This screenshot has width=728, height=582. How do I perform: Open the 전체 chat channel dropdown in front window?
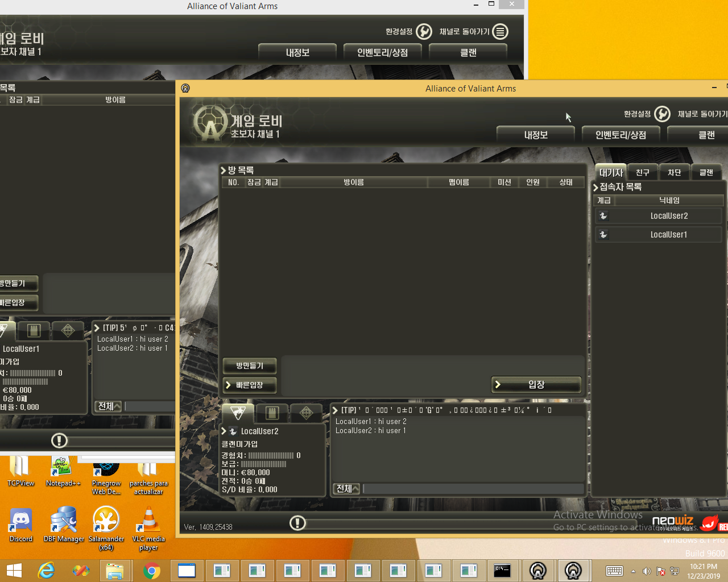tap(346, 489)
